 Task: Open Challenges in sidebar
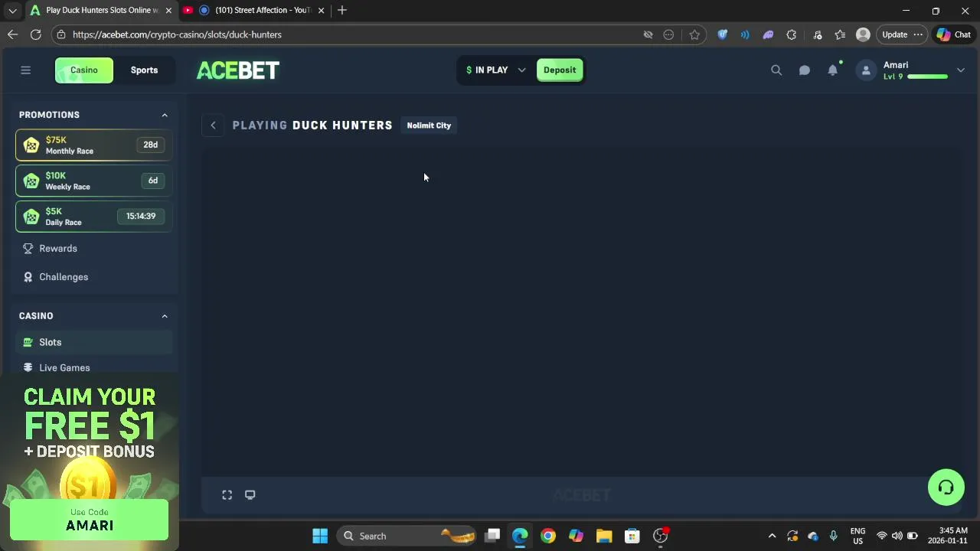[94, 277]
